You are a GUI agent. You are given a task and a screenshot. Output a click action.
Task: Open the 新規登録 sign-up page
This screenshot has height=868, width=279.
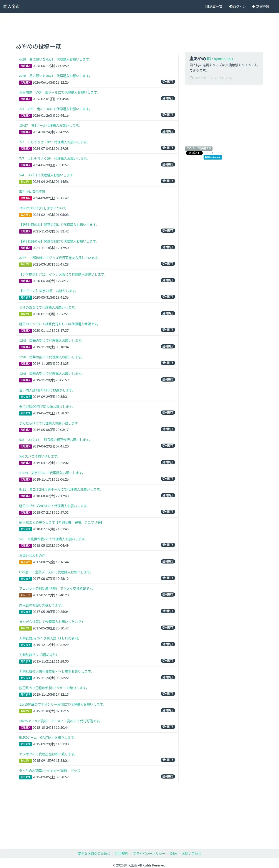point(261,7)
